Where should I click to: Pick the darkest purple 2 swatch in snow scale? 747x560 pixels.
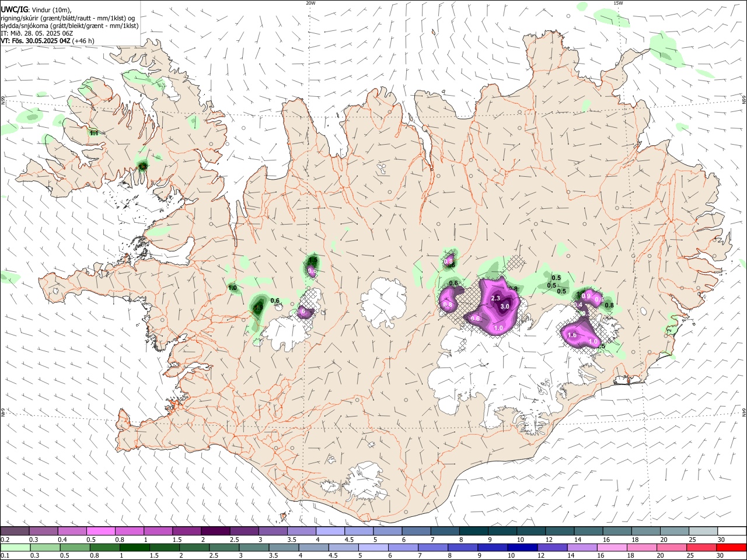tap(215, 531)
